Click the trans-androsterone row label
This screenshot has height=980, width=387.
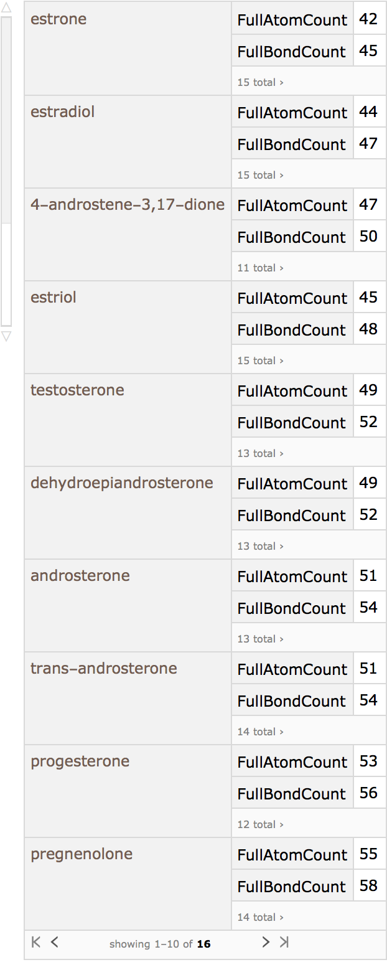pos(104,669)
